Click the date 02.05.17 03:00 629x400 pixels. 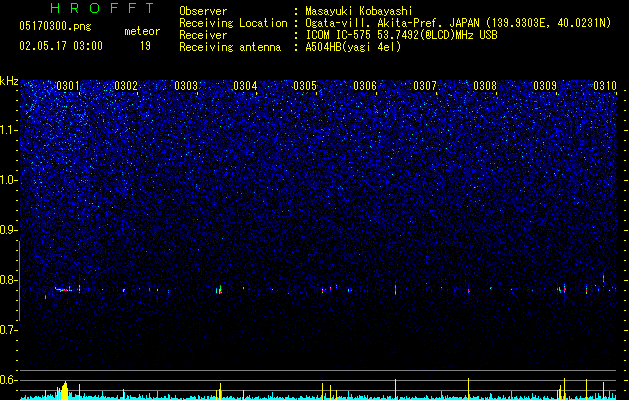coord(61,46)
